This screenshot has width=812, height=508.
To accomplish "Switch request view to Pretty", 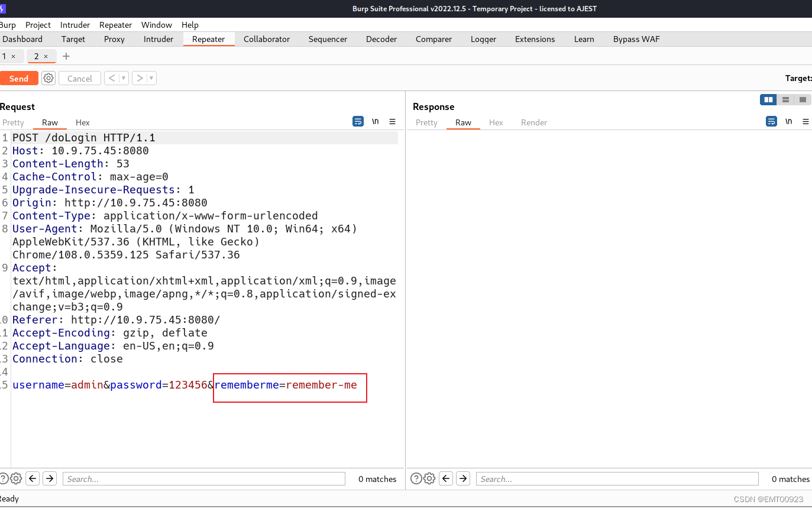I will (x=13, y=122).
